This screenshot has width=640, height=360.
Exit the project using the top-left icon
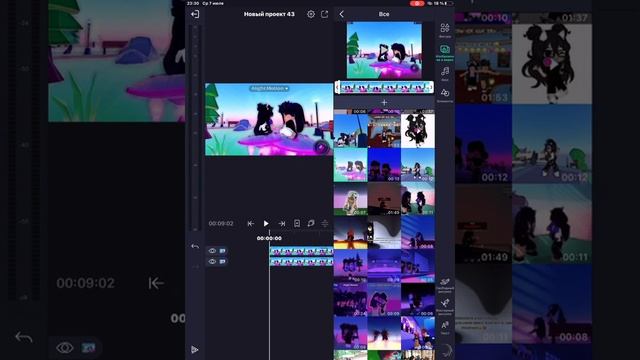click(195, 14)
